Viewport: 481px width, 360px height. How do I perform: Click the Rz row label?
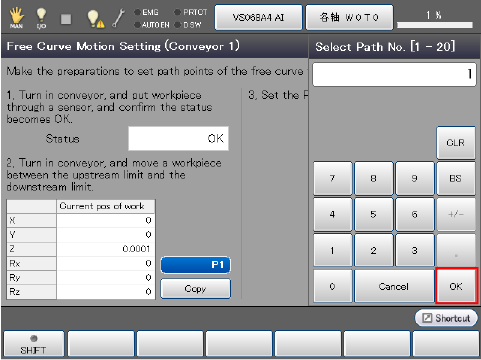click(31, 292)
